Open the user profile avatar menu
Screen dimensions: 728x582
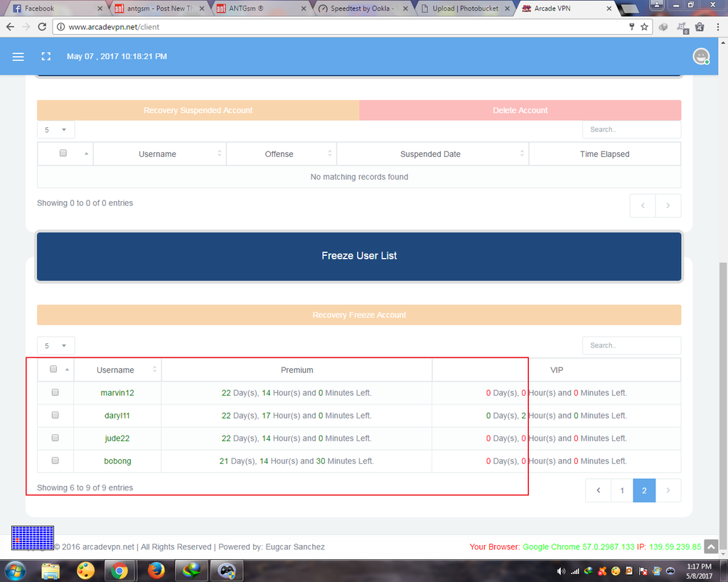pyautogui.click(x=701, y=56)
